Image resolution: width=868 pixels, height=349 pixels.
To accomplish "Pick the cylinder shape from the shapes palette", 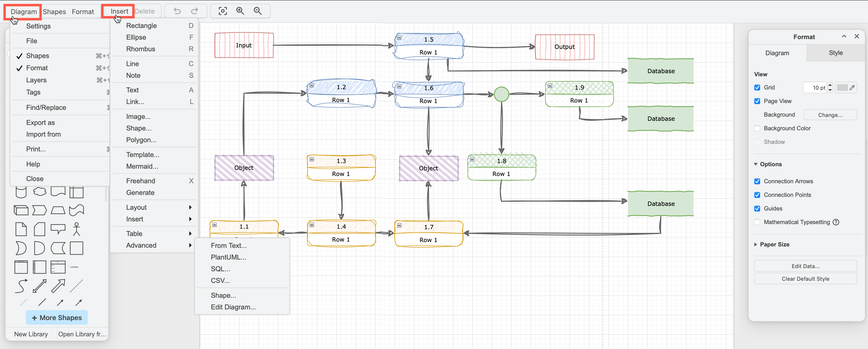I will [x=21, y=192].
